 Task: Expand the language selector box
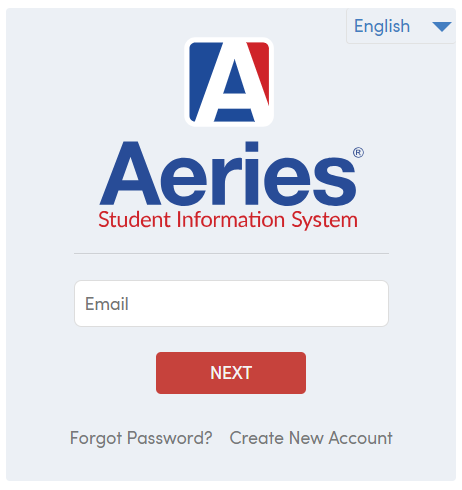tap(401, 26)
